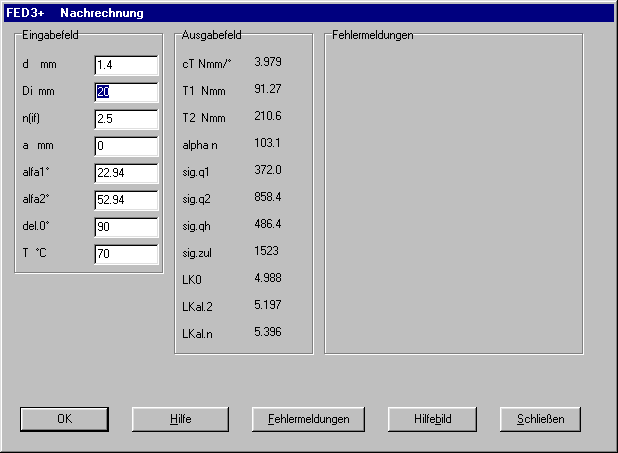Focus the alfa1° input field
618x453 pixels.
[x=127, y=173]
